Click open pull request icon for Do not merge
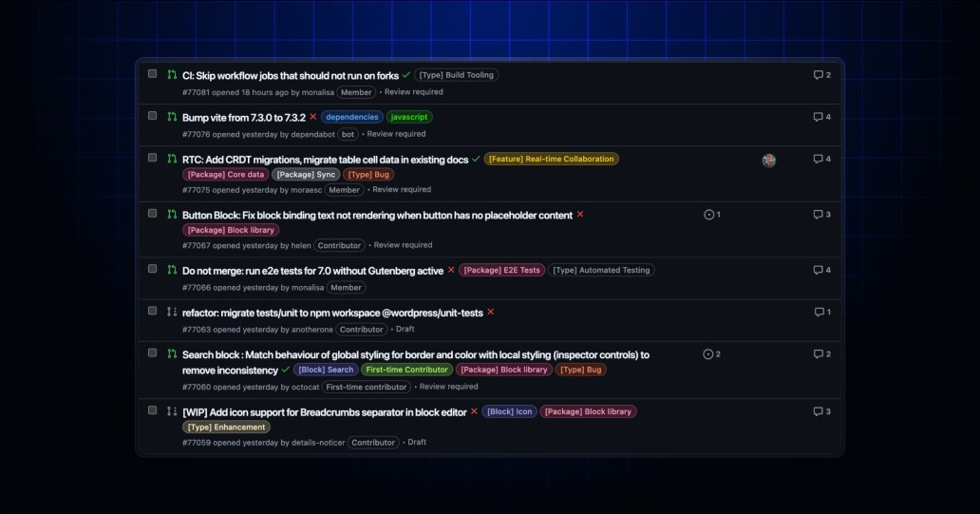Viewport: 980px width, 514px height. click(172, 270)
